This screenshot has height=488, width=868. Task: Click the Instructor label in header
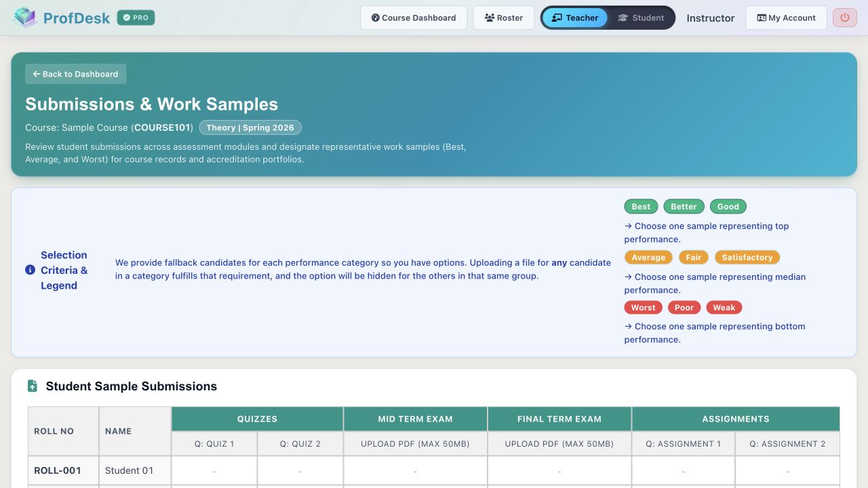[x=710, y=18]
